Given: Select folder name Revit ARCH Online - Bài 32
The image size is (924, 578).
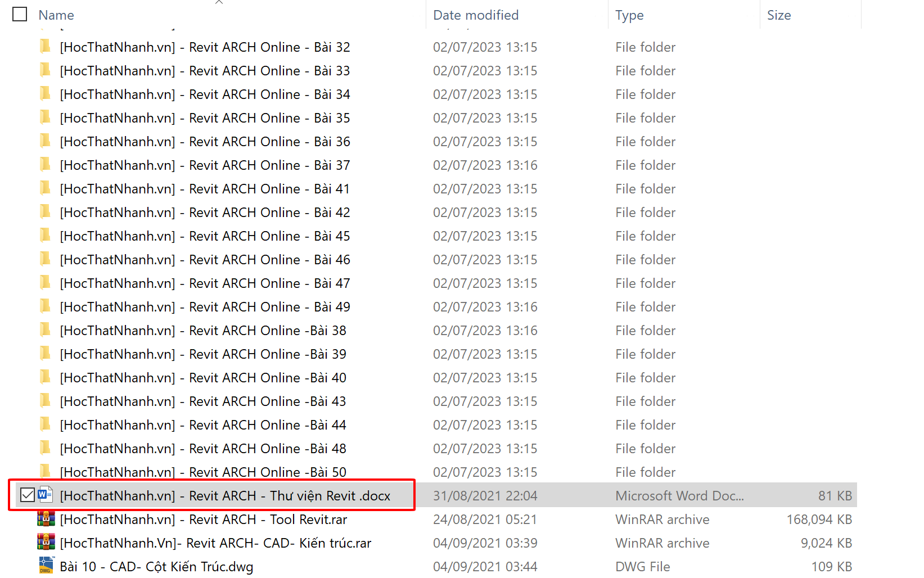Looking at the screenshot, I should tap(205, 47).
